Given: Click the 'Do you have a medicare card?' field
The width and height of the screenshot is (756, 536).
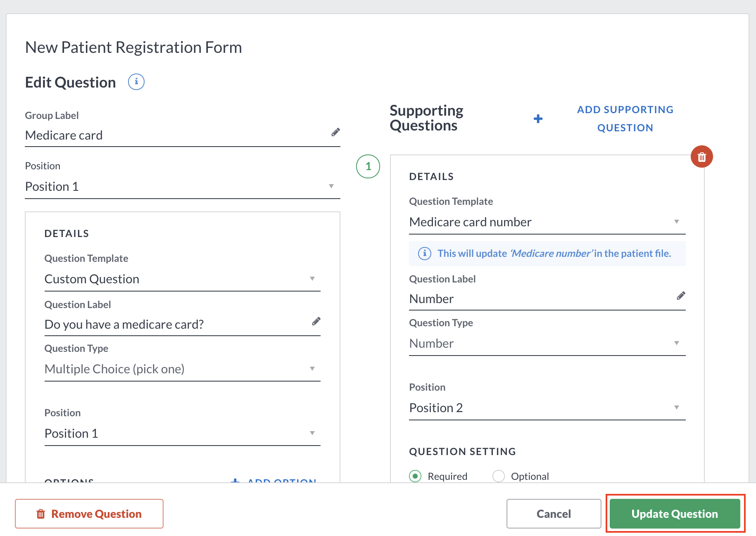Looking at the screenshot, I should 183,325.
